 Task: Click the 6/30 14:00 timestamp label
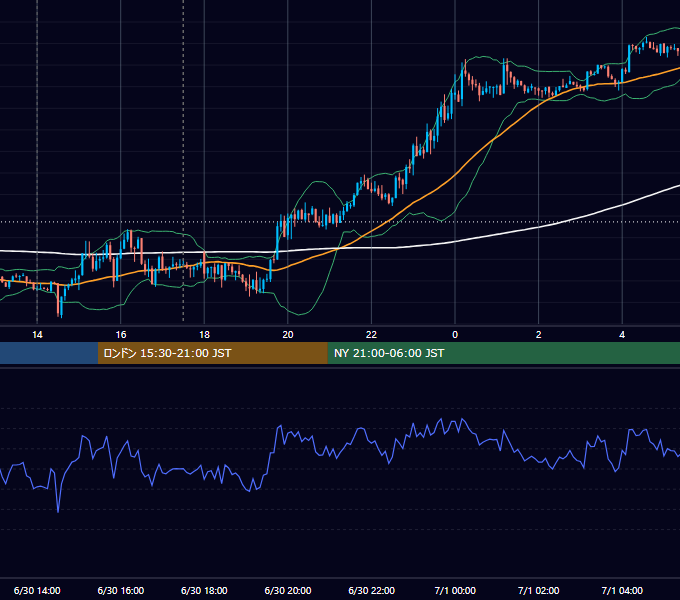tap(37, 590)
